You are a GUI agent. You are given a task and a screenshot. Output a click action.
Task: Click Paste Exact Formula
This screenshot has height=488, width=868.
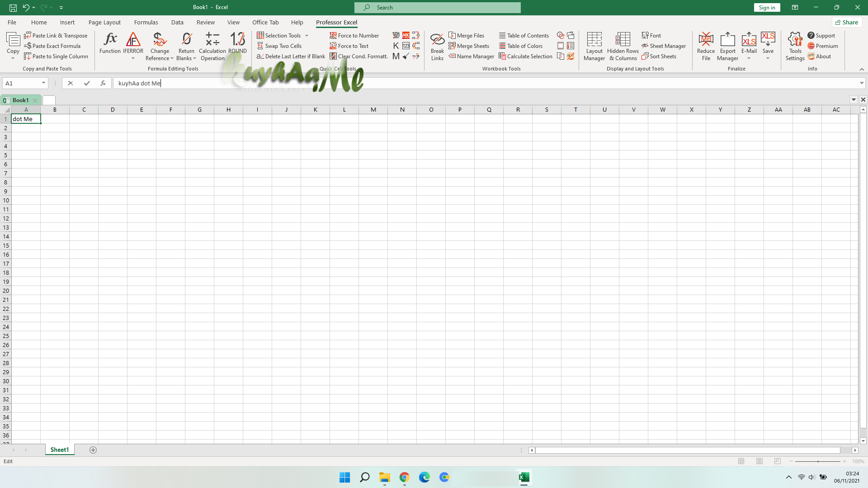pyautogui.click(x=52, y=46)
